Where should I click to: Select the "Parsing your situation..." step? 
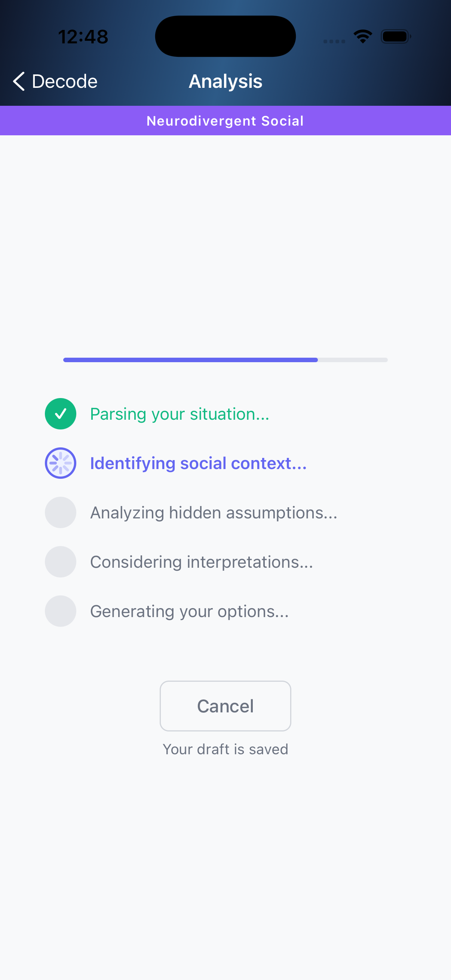[180, 414]
